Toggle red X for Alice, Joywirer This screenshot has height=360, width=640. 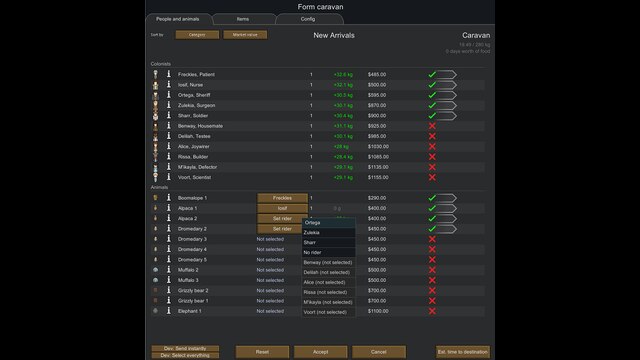tap(432, 146)
